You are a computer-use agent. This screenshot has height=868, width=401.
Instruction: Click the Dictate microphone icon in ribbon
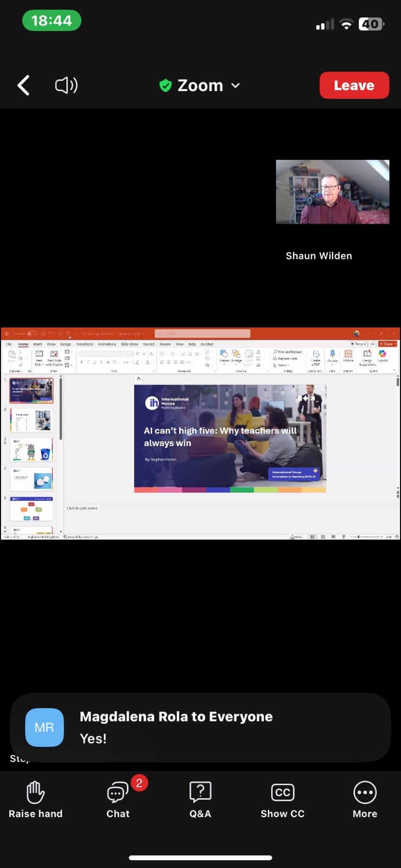[x=333, y=354]
